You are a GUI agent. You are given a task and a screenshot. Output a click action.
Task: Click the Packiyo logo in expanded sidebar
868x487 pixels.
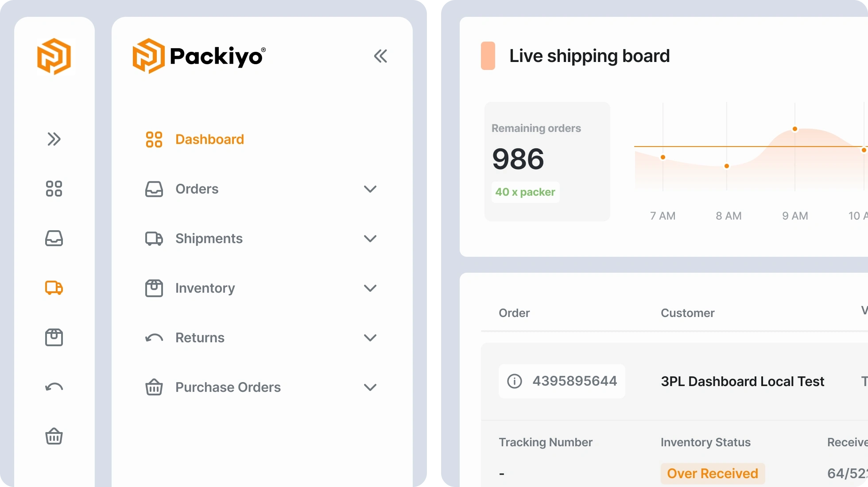pos(199,56)
